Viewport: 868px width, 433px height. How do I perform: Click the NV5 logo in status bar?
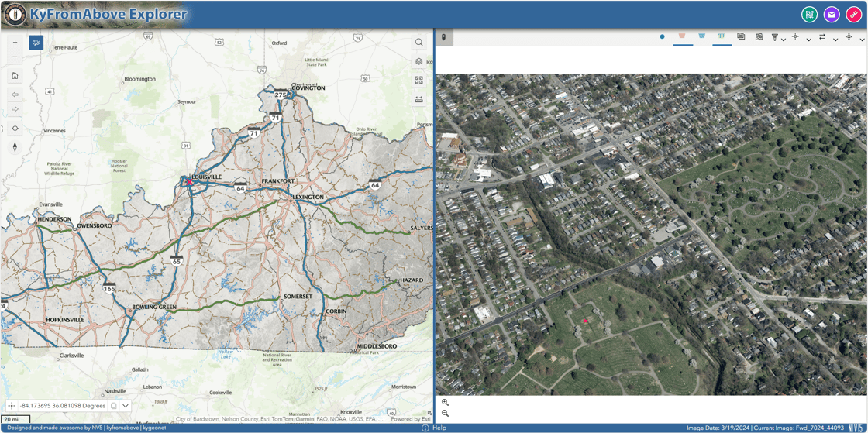click(x=856, y=428)
